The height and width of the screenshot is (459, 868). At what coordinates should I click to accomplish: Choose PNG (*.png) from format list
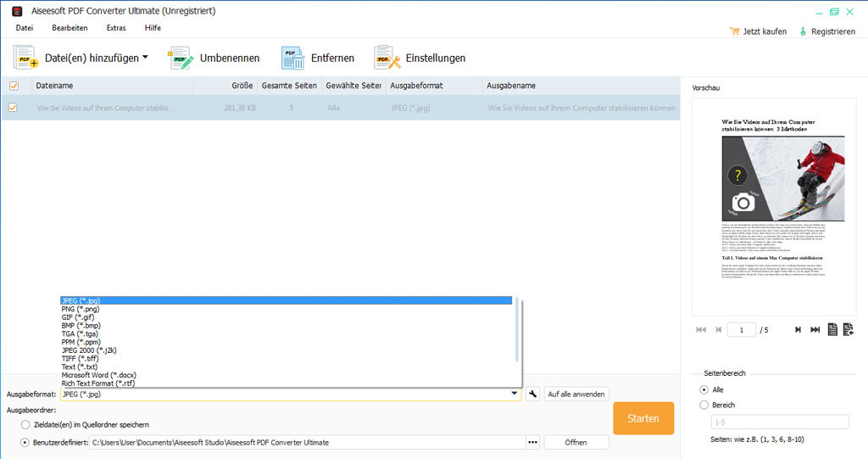[x=287, y=309]
